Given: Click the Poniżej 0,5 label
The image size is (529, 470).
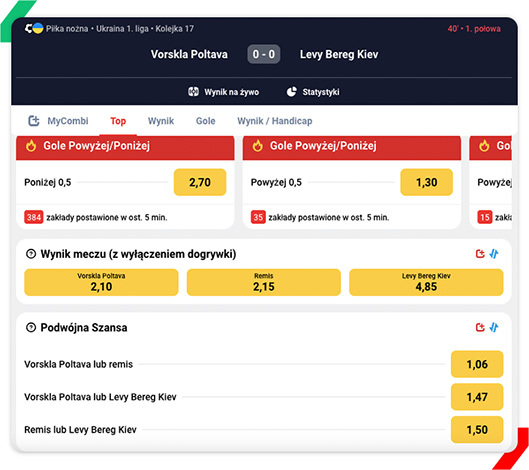Looking at the screenshot, I should coord(48,183).
